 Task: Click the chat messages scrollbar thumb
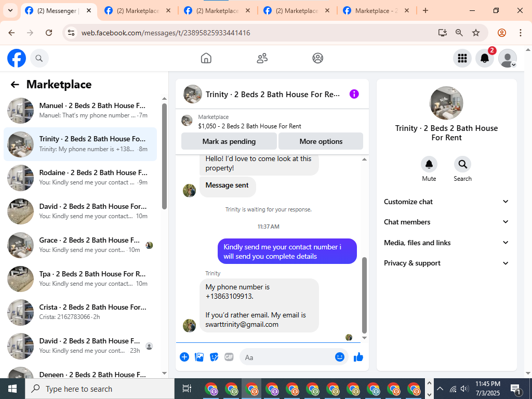coord(364,295)
